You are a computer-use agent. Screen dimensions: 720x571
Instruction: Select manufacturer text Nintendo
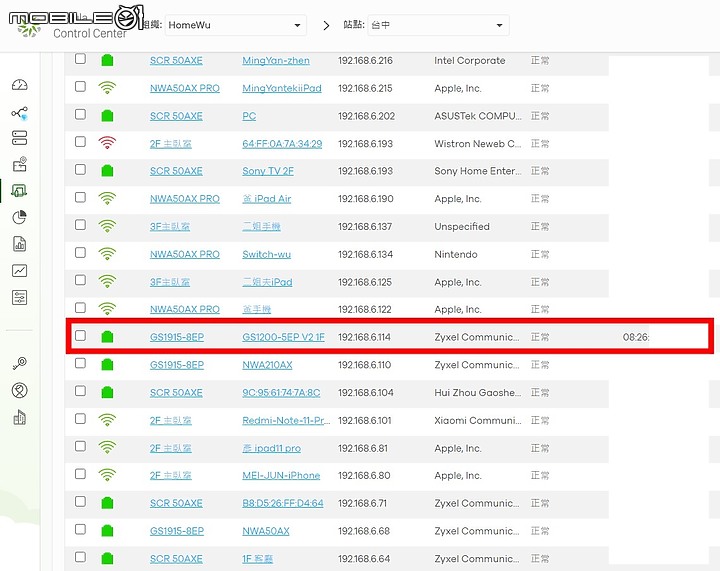coord(456,254)
